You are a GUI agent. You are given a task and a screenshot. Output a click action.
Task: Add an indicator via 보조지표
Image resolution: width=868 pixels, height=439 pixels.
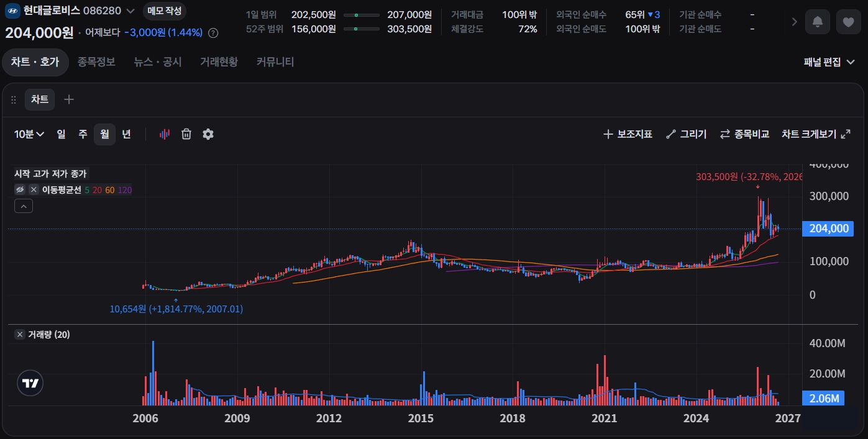click(x=628, y=134)
